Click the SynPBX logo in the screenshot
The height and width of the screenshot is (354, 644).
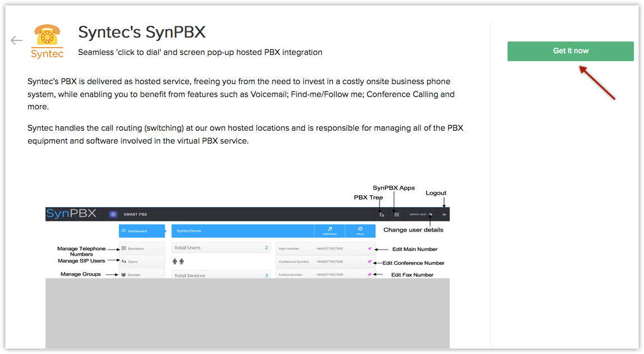pyautogui.click(x=71, y=214)
